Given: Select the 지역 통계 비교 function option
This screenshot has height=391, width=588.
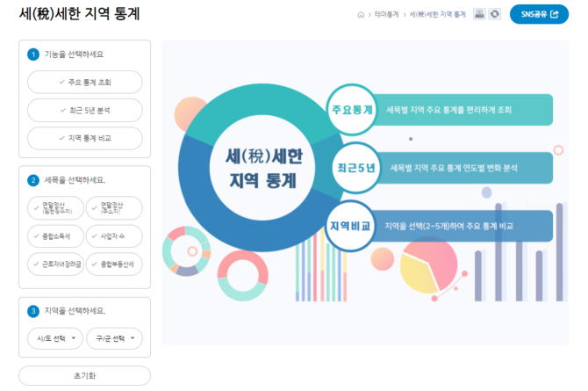Looking at the screenshot, I should point(84,138).
